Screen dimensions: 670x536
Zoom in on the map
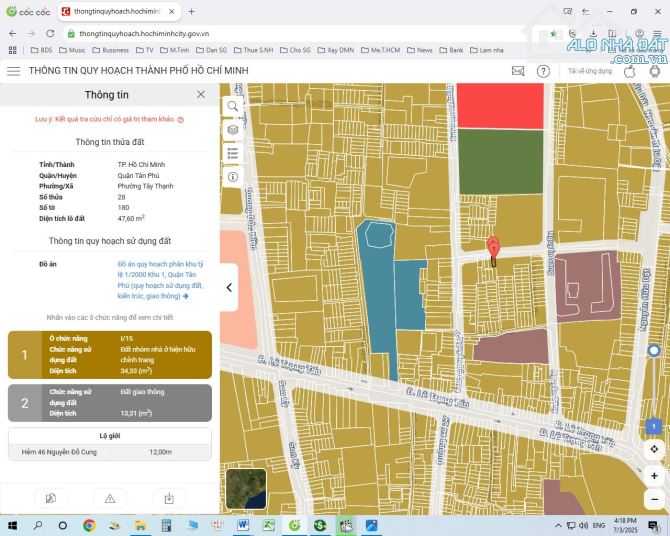point(654,476)
